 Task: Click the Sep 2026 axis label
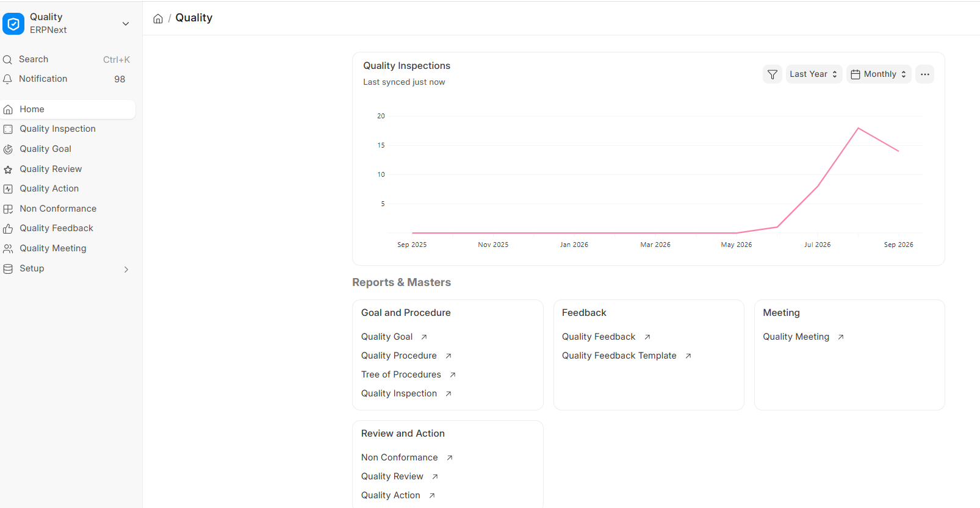tap(898, 245)
